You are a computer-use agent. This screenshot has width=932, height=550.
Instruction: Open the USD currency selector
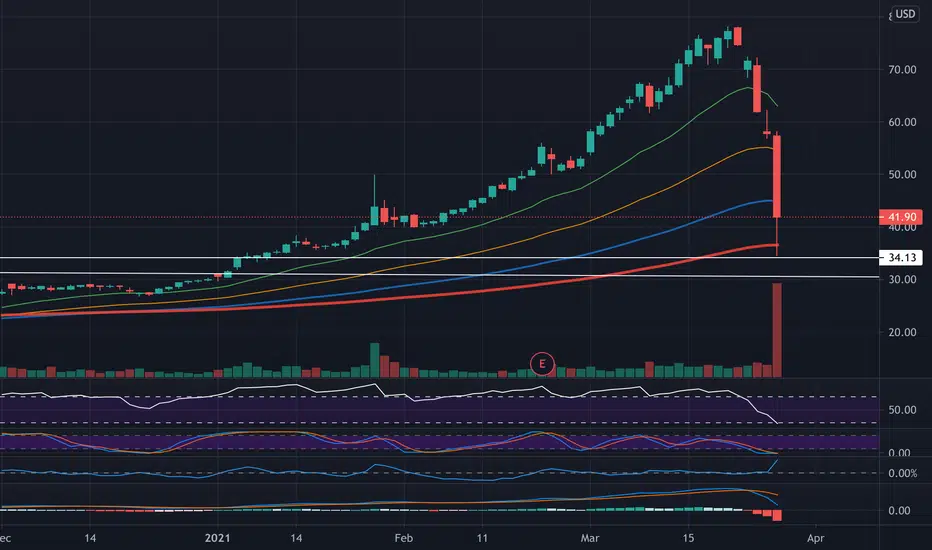pos(905,14)
